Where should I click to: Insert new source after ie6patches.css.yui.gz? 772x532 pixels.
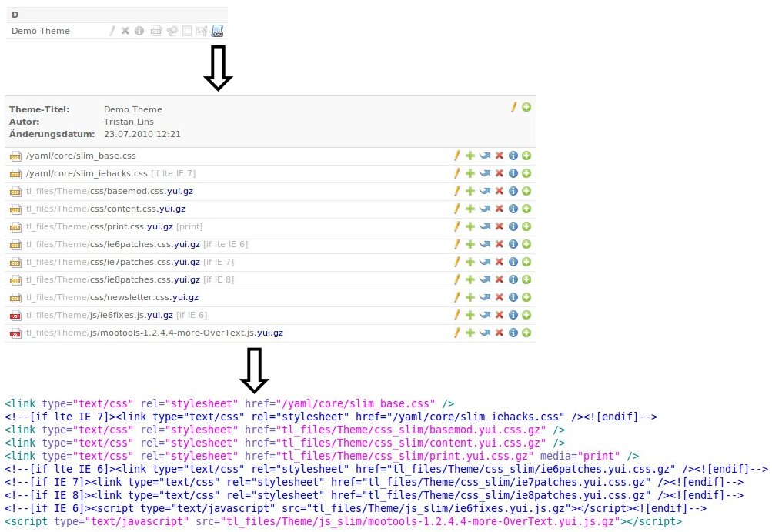coord(526,244)
